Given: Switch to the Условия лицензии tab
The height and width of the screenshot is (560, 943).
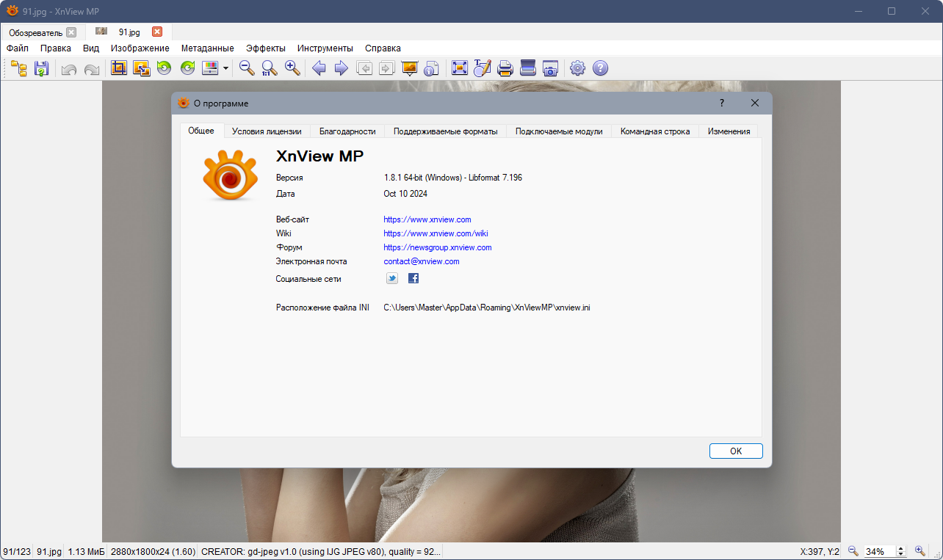Looking at the screenshot, I should coord(267,131).
